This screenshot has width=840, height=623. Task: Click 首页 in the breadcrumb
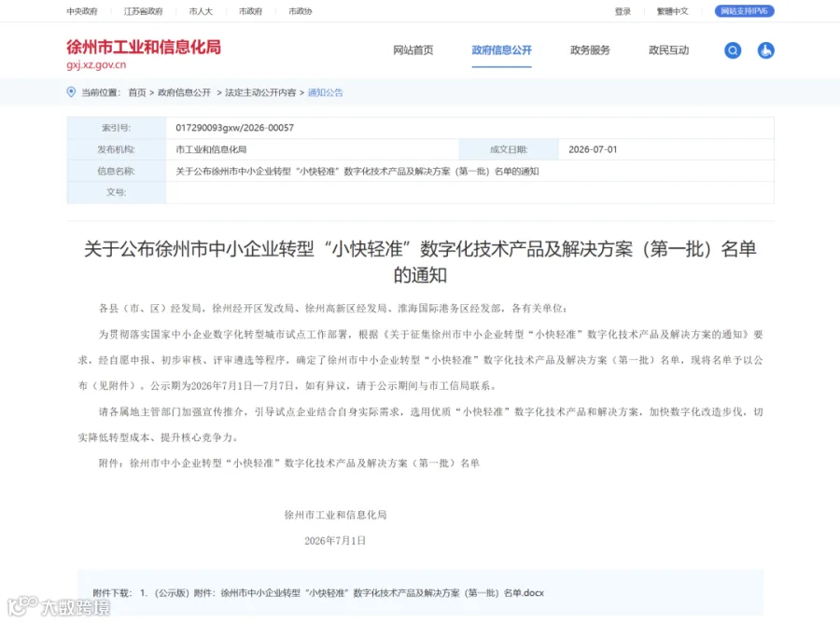tap(137, 92)
